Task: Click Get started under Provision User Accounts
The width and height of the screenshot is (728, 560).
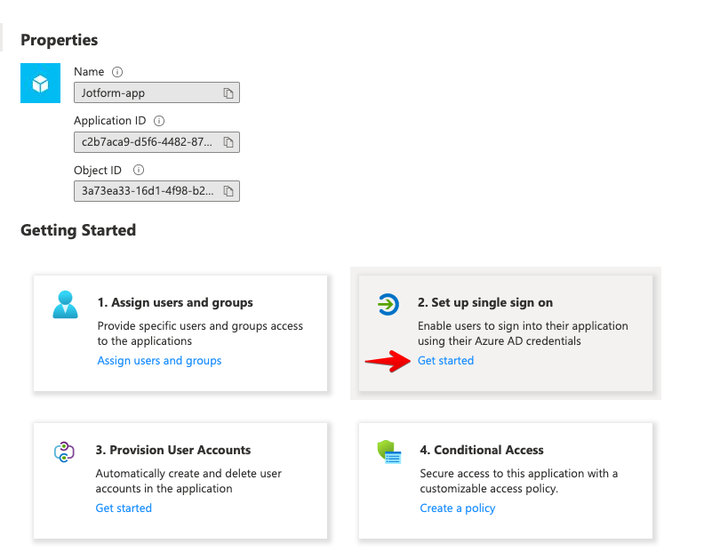Action: 124,508
